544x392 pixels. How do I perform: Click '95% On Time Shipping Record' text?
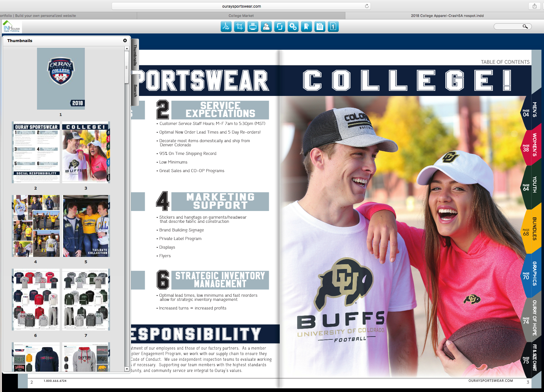(188, 154)
